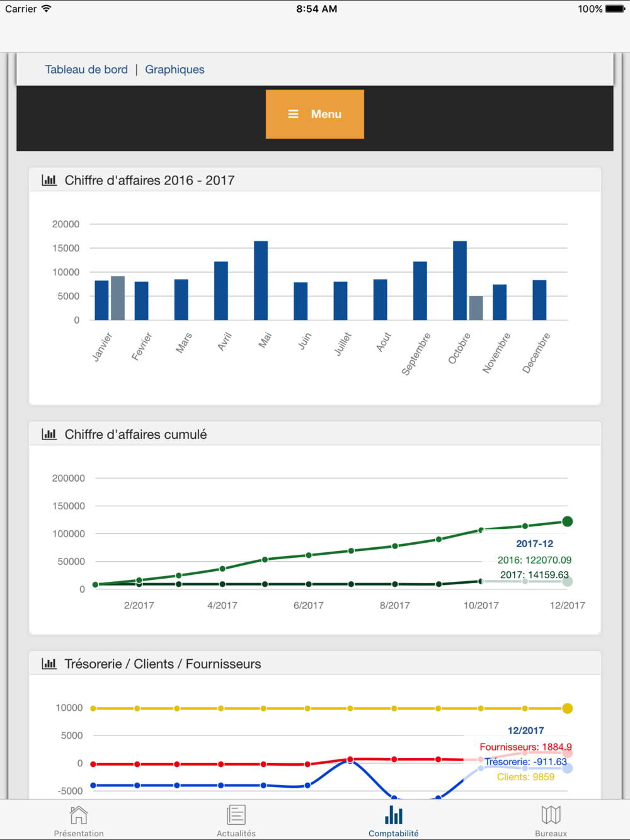Tap the Wi-Fi icon in status bar
630x840 pixels.
[x=47, y=9]
